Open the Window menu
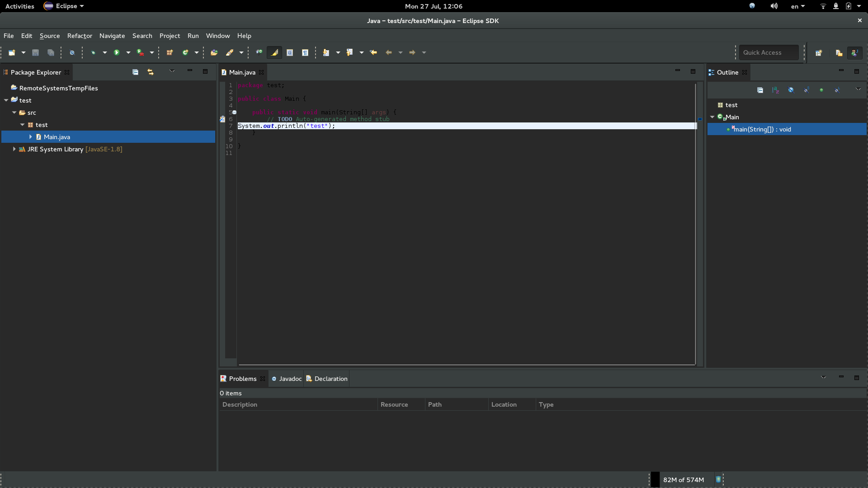The width and height of the screenshot is (868, 488). pos(218,36)
